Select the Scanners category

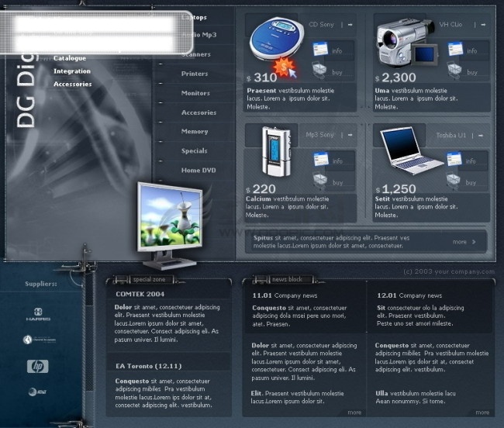(x=195, y=54)
